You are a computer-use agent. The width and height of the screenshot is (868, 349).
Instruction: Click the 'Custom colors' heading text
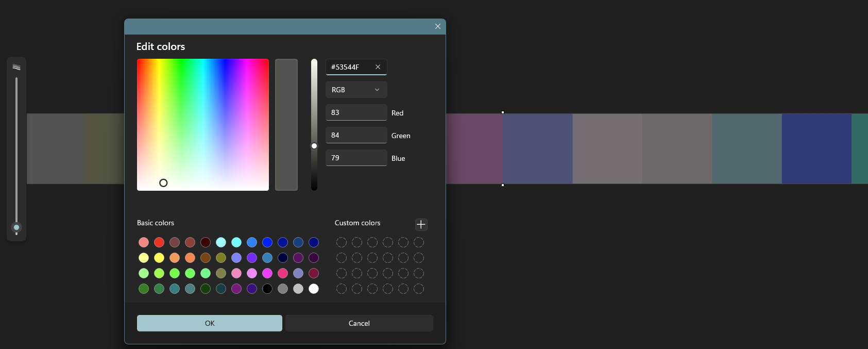tap(358, 223)
